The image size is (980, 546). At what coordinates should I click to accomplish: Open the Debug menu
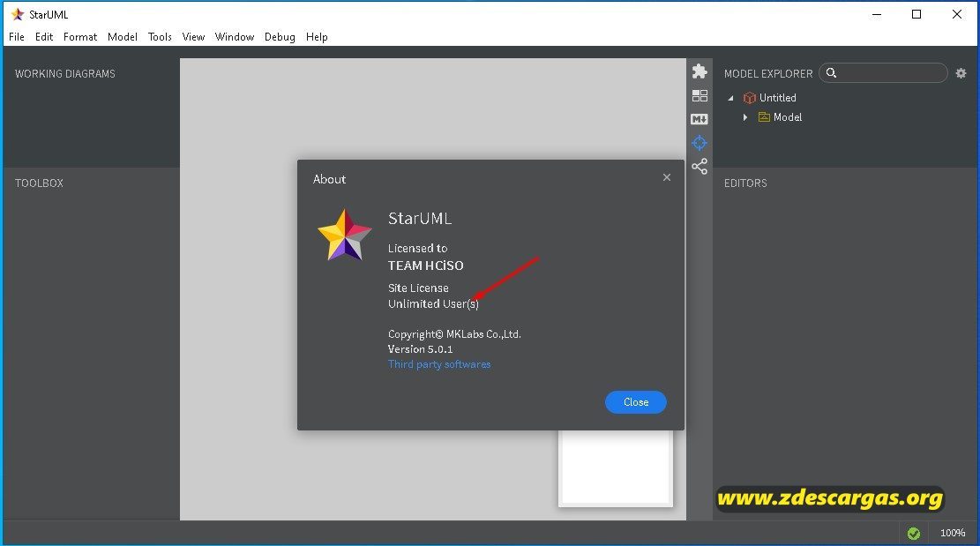pyautogui.click(x=280, y=37)
